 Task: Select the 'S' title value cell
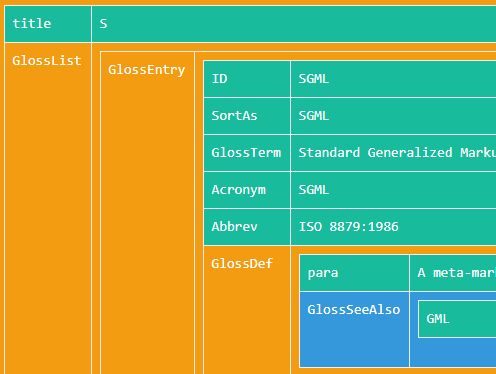tap(294, 24)
